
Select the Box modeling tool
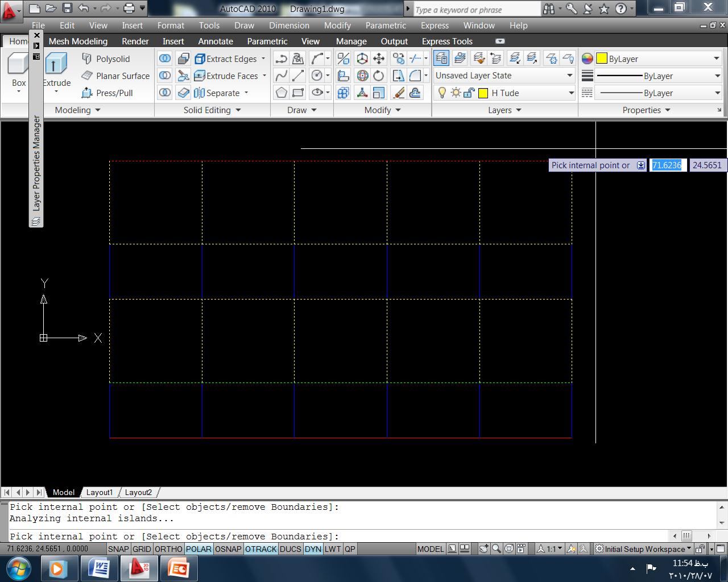pos(17,64)
